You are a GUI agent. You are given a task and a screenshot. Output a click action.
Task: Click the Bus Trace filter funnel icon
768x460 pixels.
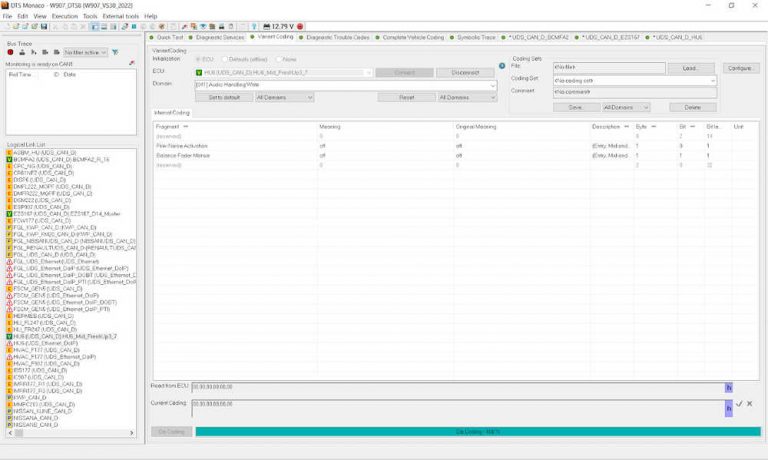115,51
